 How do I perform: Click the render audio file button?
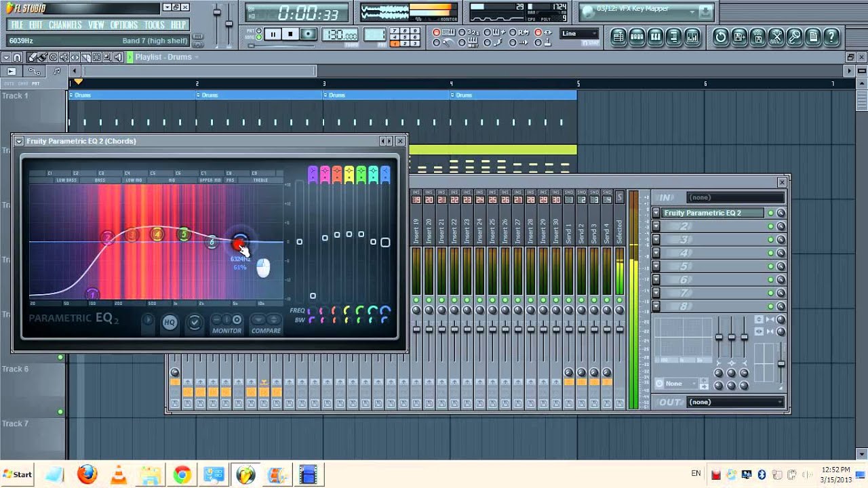(757, 37)
